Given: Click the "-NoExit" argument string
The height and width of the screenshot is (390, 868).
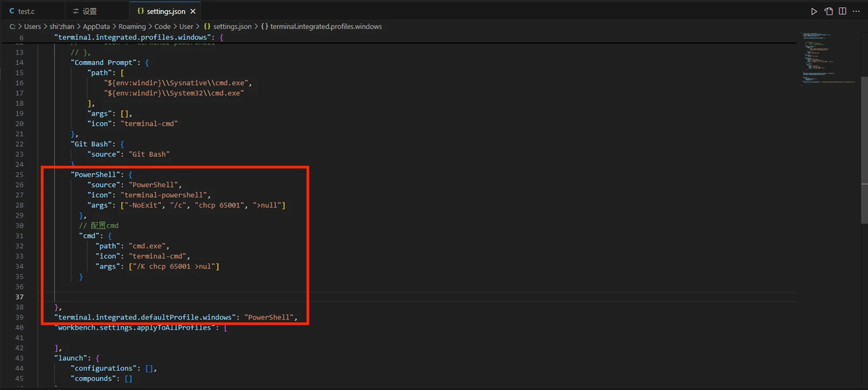Looking at the screenshot, I should point(144,205).
